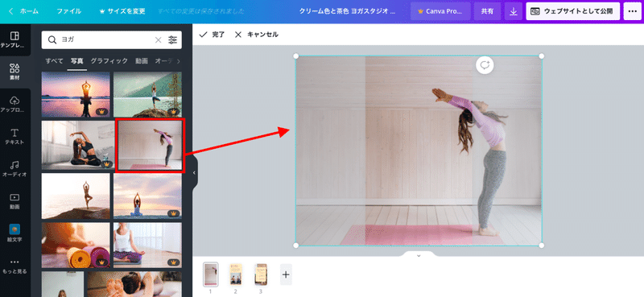Open the Audio (オーディオ) sidebar tab
This screenshot has width=644, height=297.
(14, 169)
